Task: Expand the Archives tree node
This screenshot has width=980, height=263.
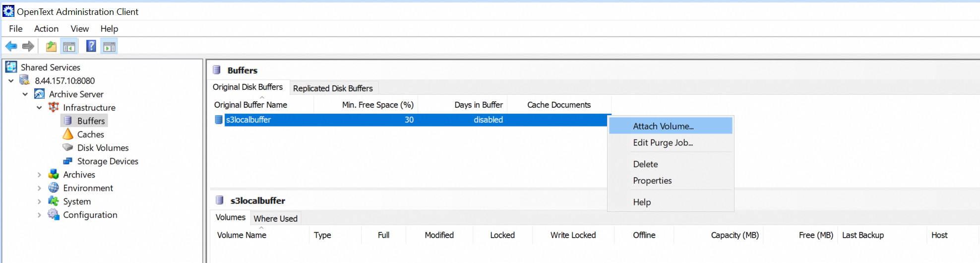Action: (39, 175)
